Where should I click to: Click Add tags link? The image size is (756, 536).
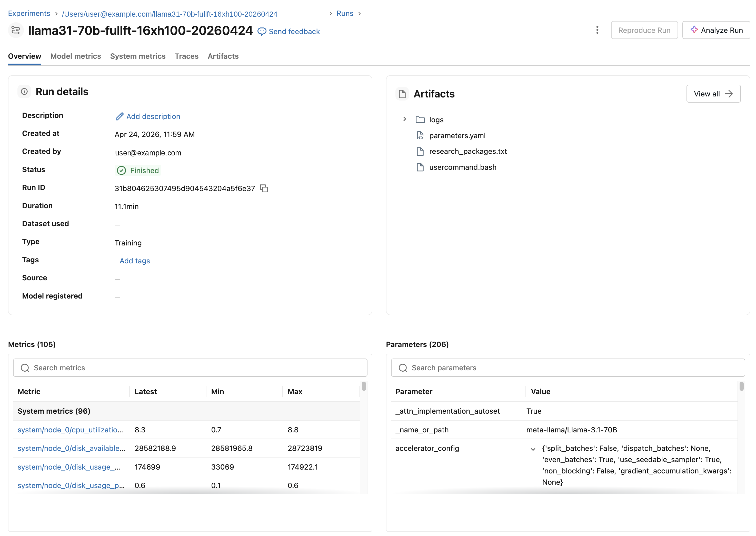click(135, 261)
